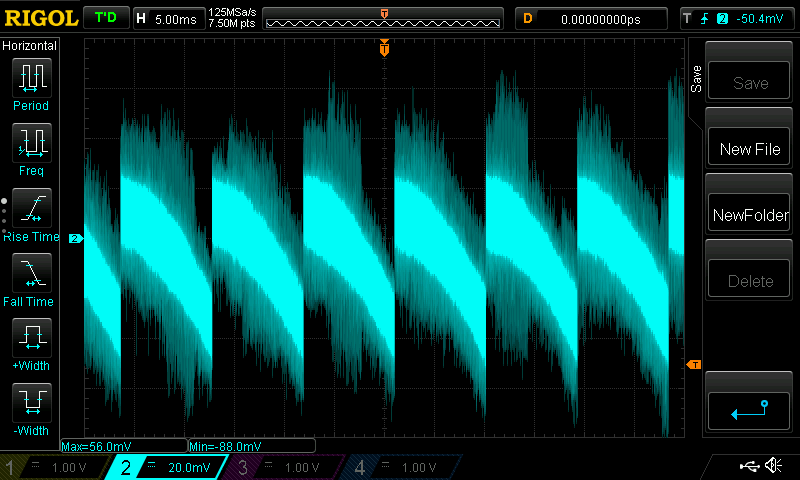Enable channel 3 in the bottom bar
The height and width of the screenshot is (480, 800).
coord(283,467)
